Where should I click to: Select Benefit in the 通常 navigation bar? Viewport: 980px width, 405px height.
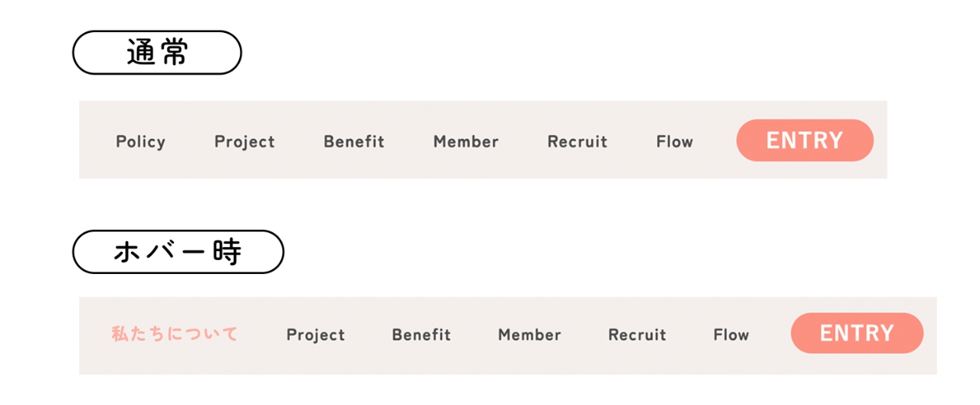coord(354,142)
